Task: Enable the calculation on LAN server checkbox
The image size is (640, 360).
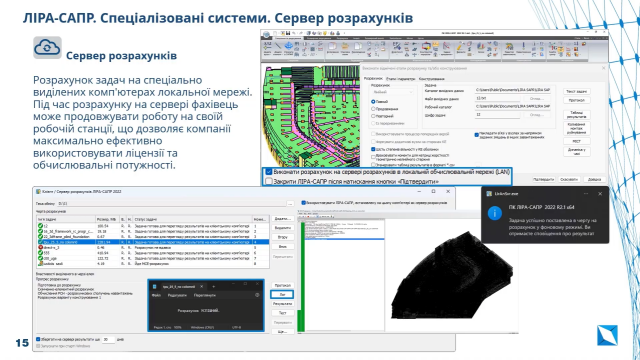Action: [269, 172]
